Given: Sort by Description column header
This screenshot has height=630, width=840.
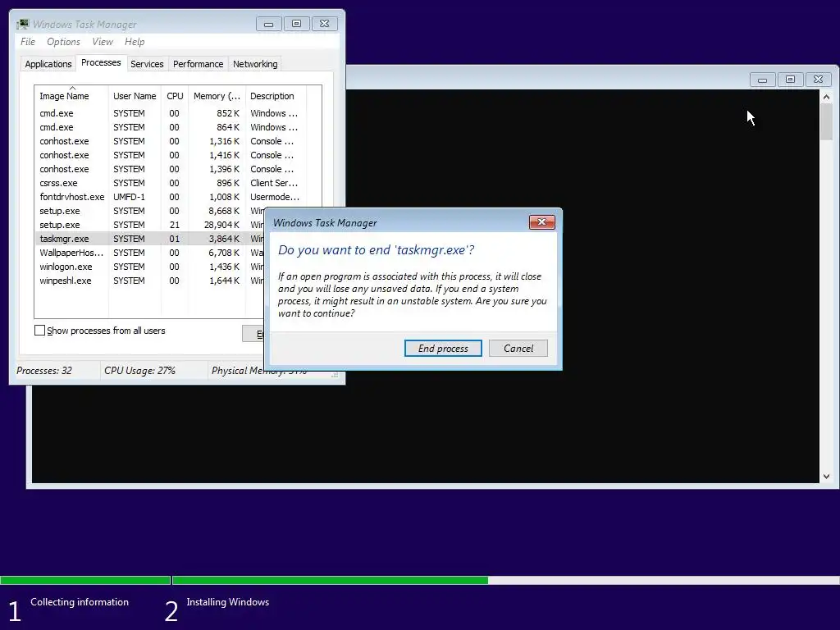Looking at the screenshot, I should 276,96.
